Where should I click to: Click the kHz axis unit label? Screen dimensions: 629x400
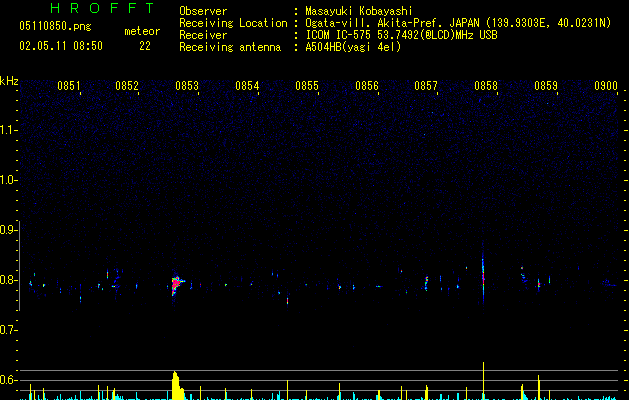(9, 81)
